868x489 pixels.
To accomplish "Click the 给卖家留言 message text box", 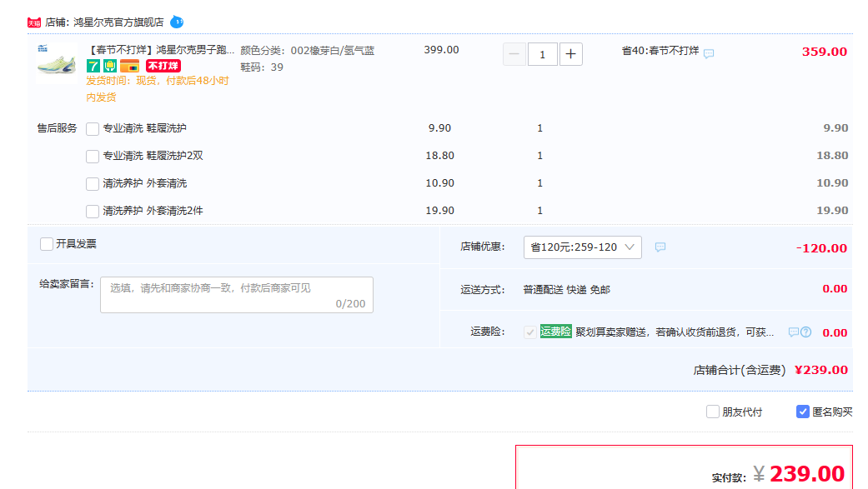I will point(236,295).
